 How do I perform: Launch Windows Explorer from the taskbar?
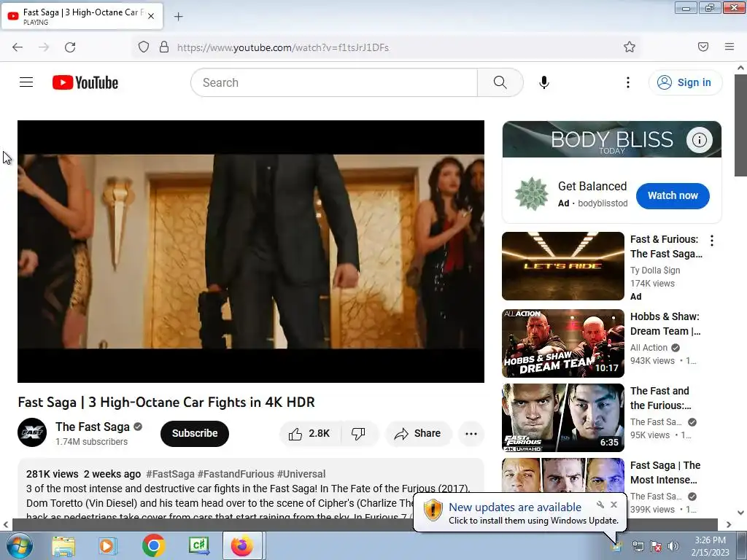(x=63, y=546)
